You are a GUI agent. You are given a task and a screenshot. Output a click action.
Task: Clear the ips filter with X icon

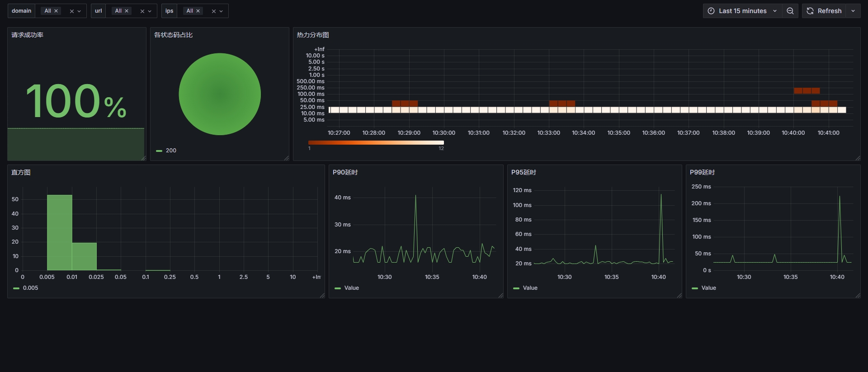[213, 11]
